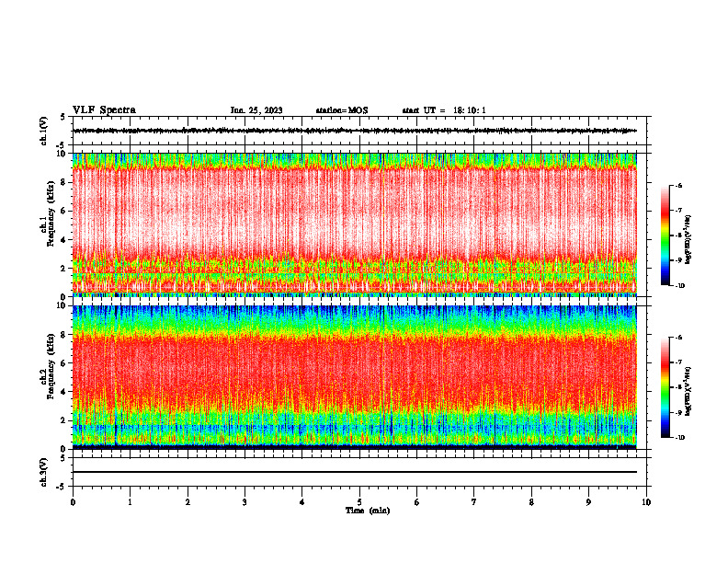
Task: Click the '-6' label on ch.1 colorbar
Action: [x=678, y=186]
